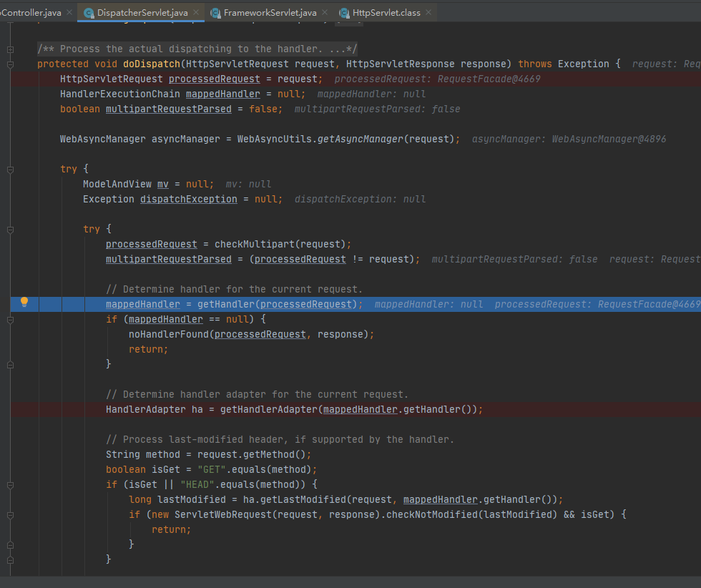Close the HttpServlet.class tab
701x588 pixels.
(x=428, y=13)
